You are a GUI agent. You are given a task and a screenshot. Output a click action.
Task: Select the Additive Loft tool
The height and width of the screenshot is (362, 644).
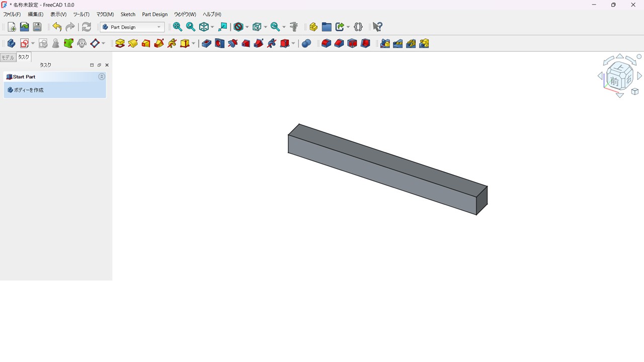(146, 44)
